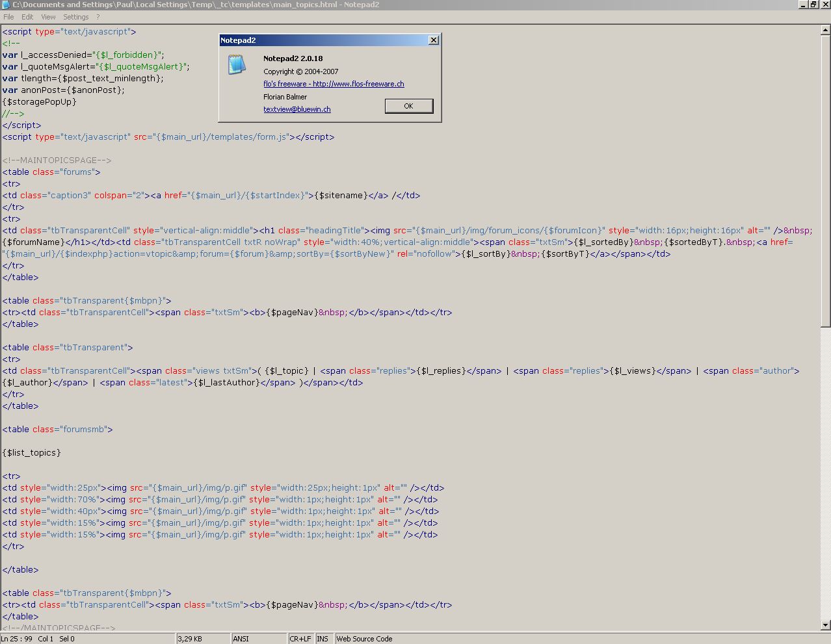This screenshot has width=831, height=644.
Task: Click the 'Ln 25 : 99' status bar field
Action: pos(87,639)
